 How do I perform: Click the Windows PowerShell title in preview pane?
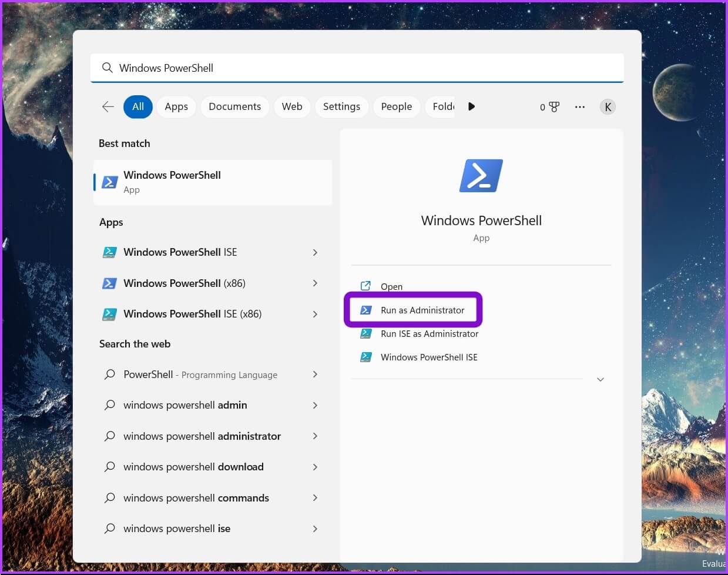481,220
